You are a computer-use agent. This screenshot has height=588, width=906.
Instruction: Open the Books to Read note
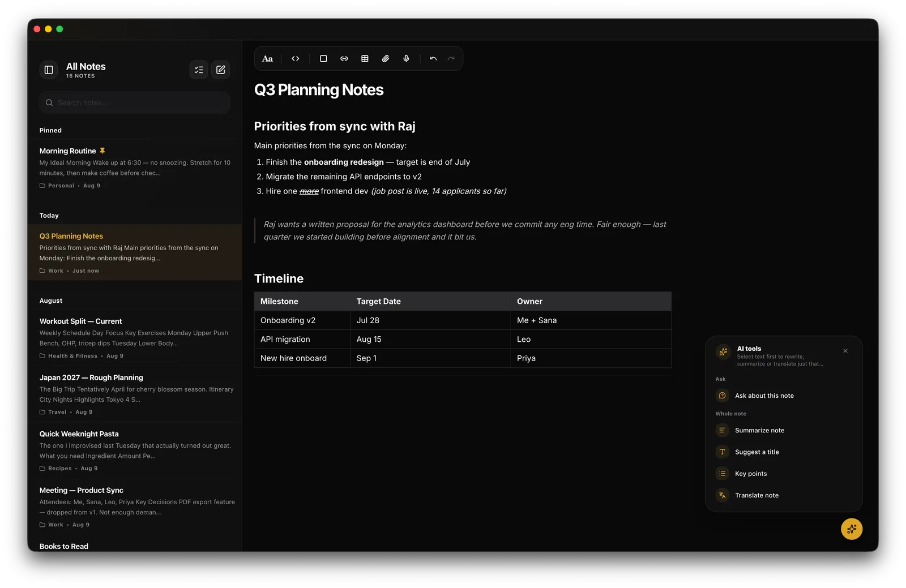(x=135, y=544)
